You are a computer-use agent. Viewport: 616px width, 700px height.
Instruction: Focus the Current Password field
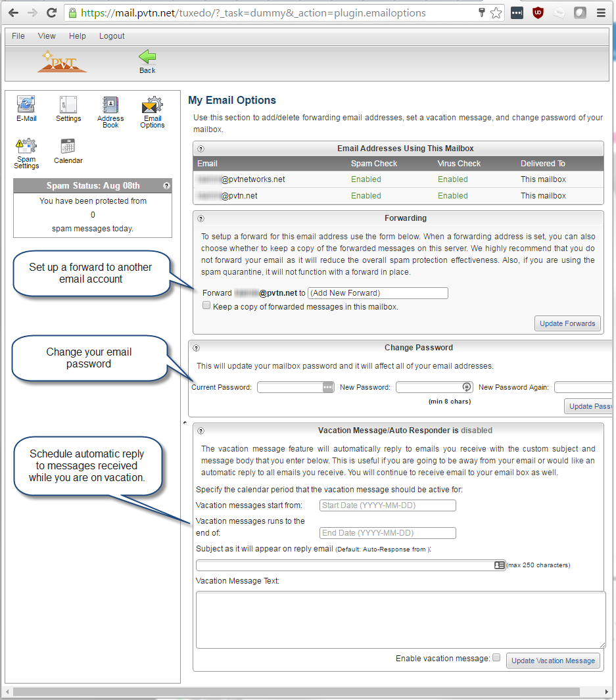pos(295,387)
